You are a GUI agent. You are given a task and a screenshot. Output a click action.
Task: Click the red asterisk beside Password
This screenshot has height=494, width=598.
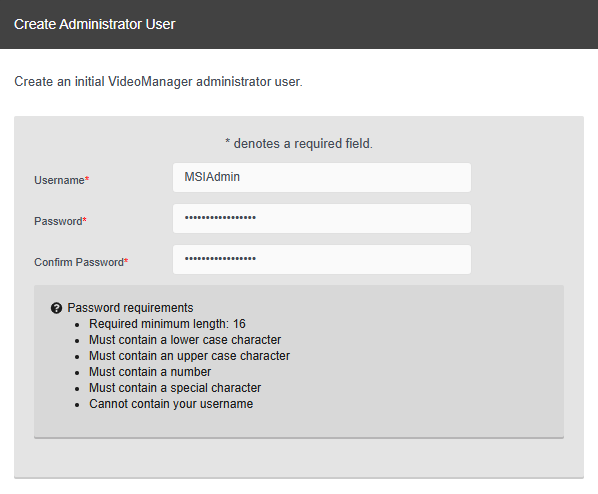[85, 220]
